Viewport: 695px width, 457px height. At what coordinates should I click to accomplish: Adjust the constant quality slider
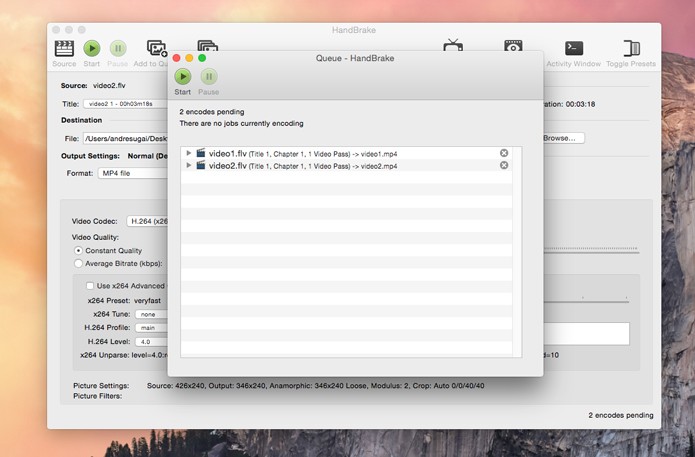(591, 251)
